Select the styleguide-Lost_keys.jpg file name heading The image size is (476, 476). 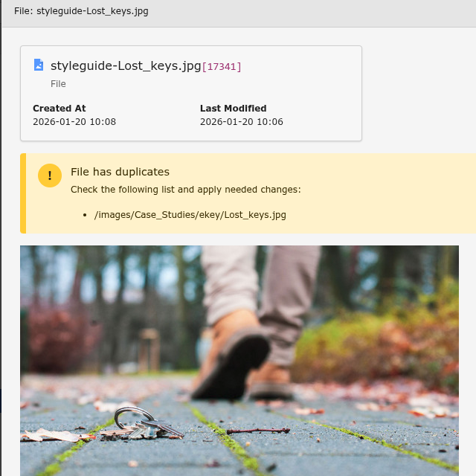[126, 65]
